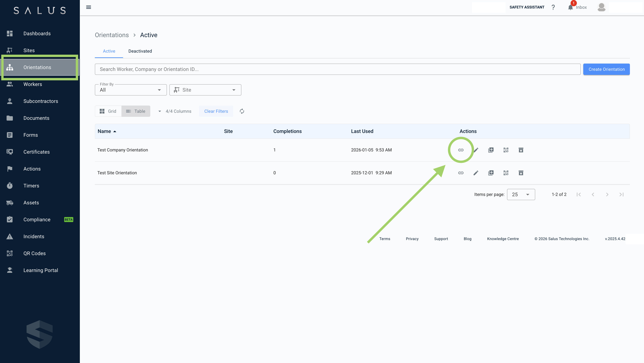Refresh the orientations table
The image size is (644, 363).
[242, 111]
